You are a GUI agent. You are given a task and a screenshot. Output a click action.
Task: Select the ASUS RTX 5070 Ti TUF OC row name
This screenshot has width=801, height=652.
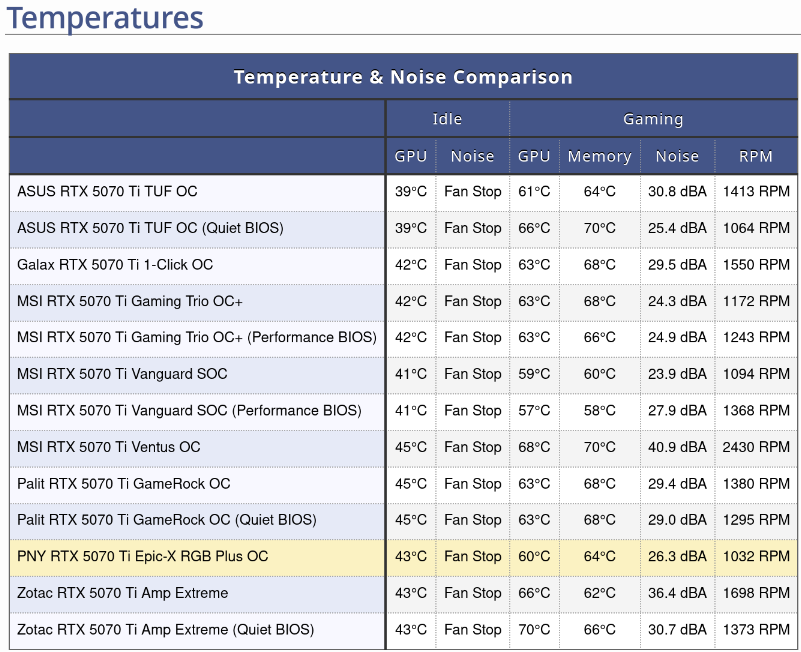[107, 192]
